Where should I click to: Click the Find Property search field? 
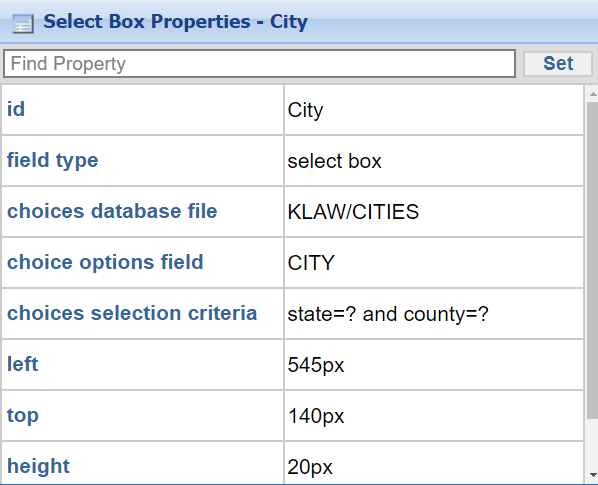(259, 64)
